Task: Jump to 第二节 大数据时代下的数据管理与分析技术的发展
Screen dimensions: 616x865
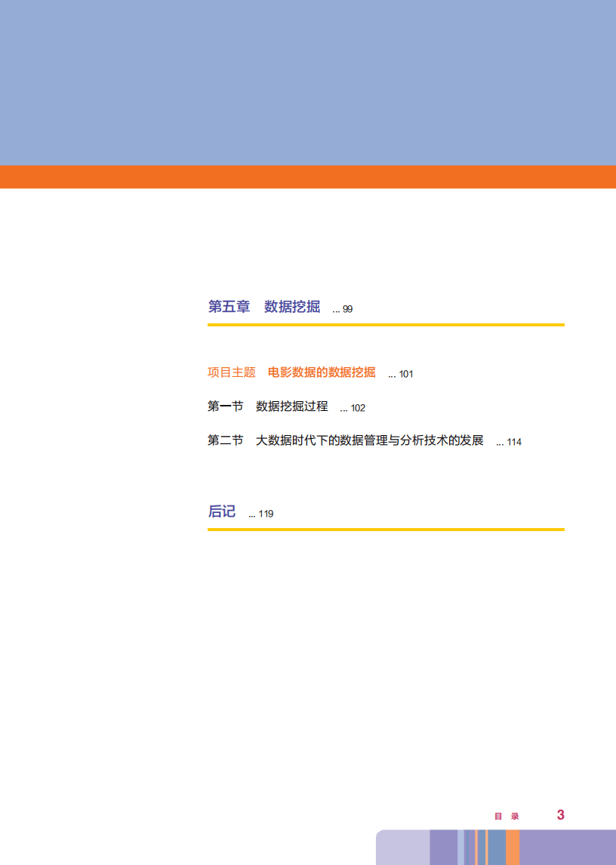Action: pos(345,440)
